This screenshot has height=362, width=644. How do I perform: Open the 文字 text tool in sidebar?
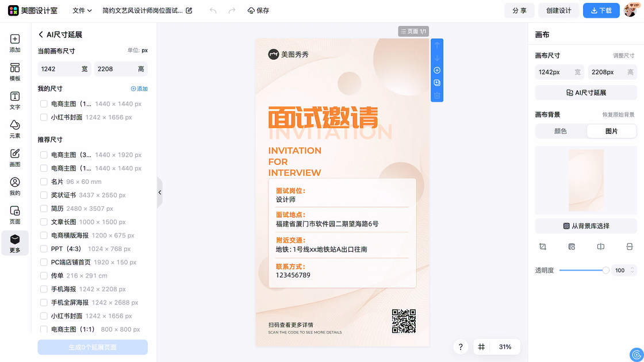tap(15, 101)
